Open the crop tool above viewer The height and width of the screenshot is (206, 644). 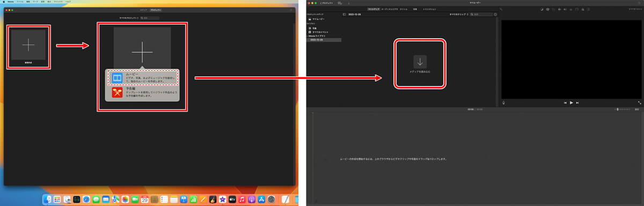coord(553,10)
